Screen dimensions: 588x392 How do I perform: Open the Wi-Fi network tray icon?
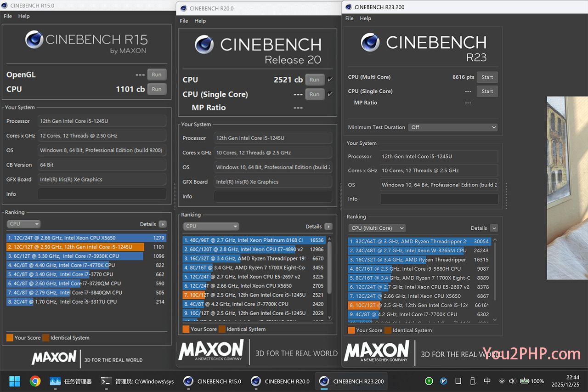pos(502,381)
